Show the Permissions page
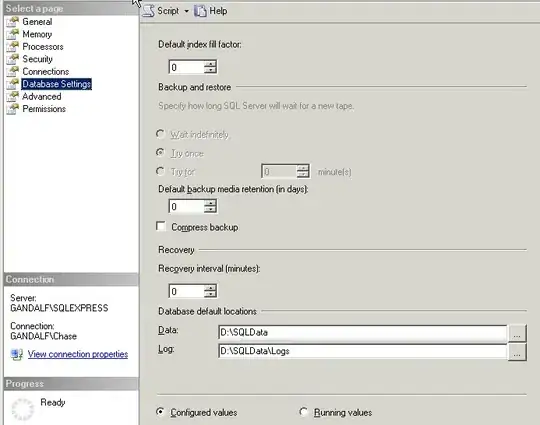Image resolution: width=540 pixels, height=425 pixels. (44, 109)
